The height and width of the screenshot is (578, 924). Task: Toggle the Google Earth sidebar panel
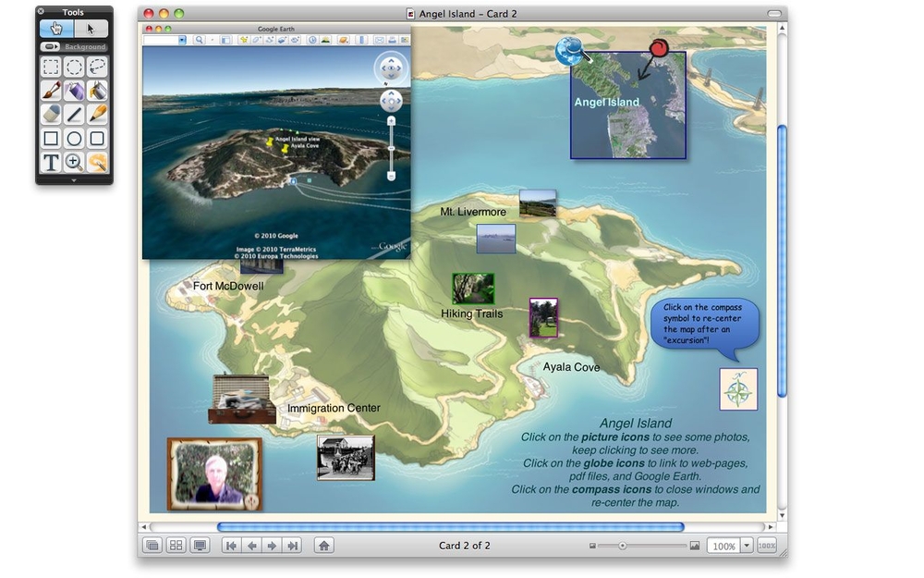(x=225, y=40)
